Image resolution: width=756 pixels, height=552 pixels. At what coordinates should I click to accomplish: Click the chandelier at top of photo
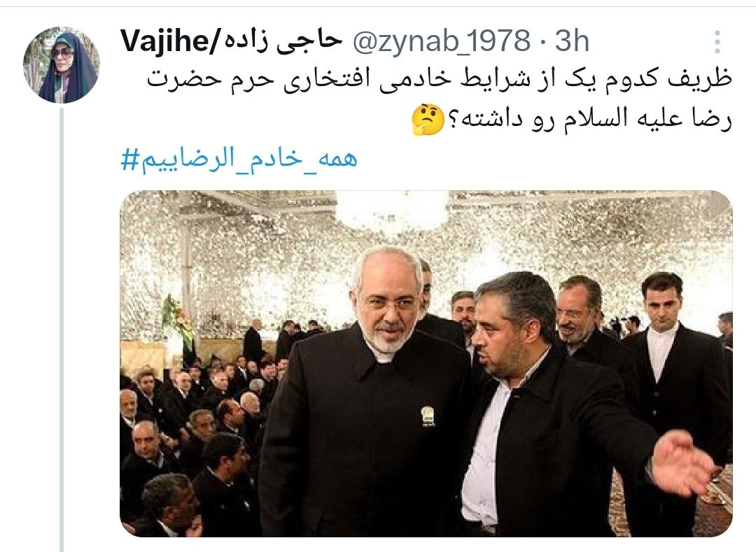[391, 210]
